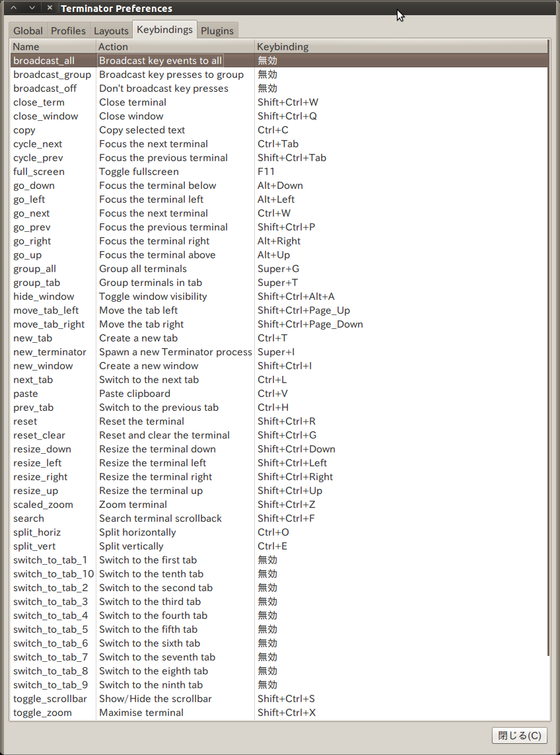Image resolution: width=560 pixels, height=755 pixels.
Task: Select the go_down row
Action: coord(279,186)
